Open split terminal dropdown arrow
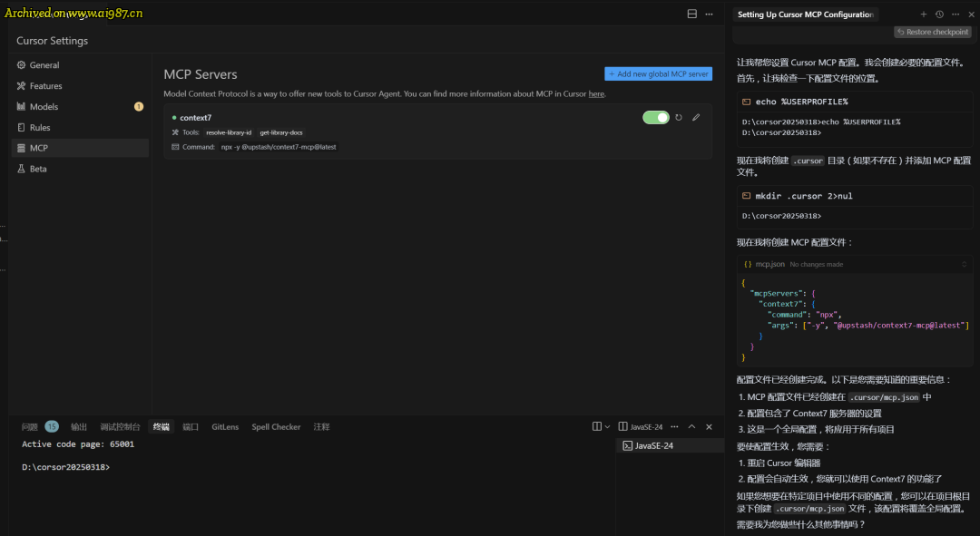The image size is (980, 536). tap(607, 426)
